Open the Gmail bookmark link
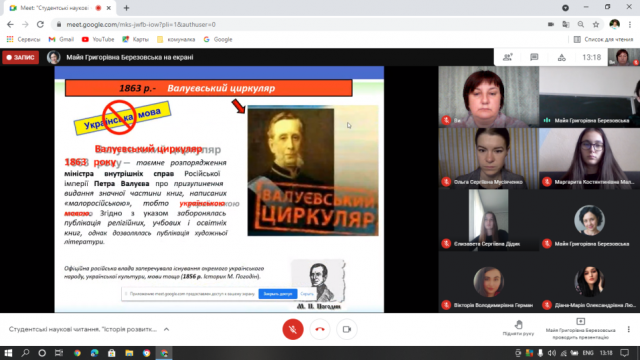Image resolution: width=640 pixels, height=360 pixels. tap(61, 40)
